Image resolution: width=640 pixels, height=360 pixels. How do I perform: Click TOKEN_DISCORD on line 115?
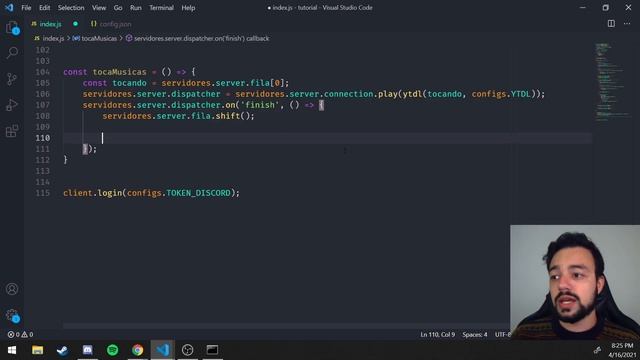pos(198,193)
